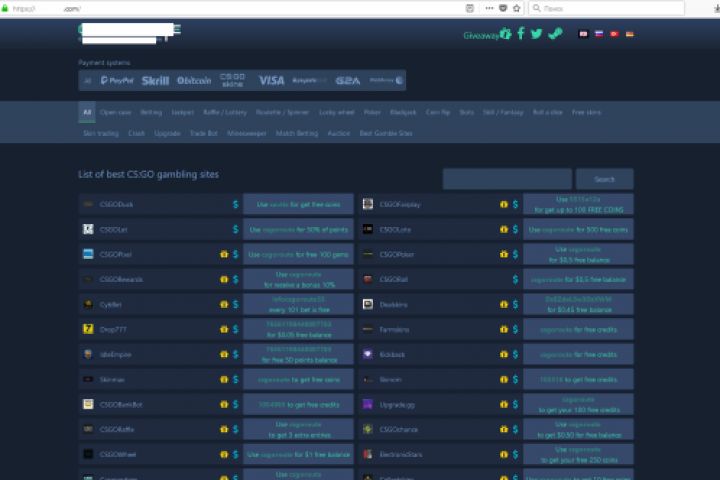This screenshot has height=480, width=720.
Task: Open the Match Betting category tab
Action: click(297, 133)
